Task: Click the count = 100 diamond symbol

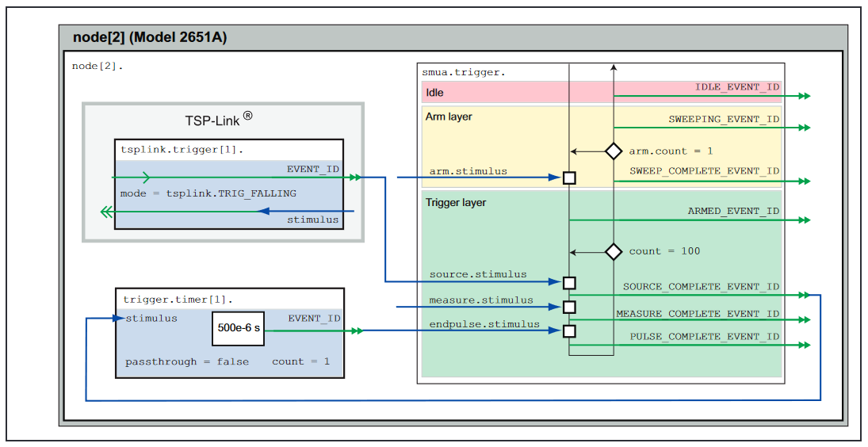Action: (x=613, y=251)
